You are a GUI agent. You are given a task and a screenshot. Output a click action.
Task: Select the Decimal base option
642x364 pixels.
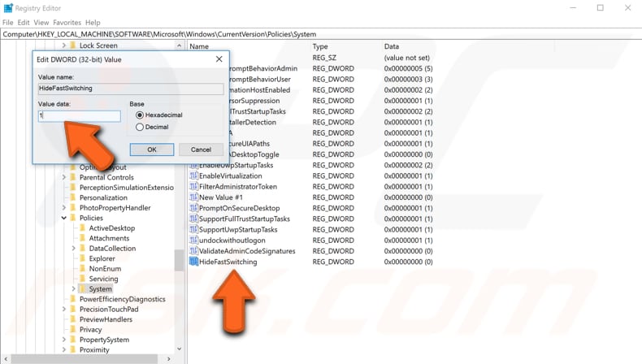tap(152, 127)
